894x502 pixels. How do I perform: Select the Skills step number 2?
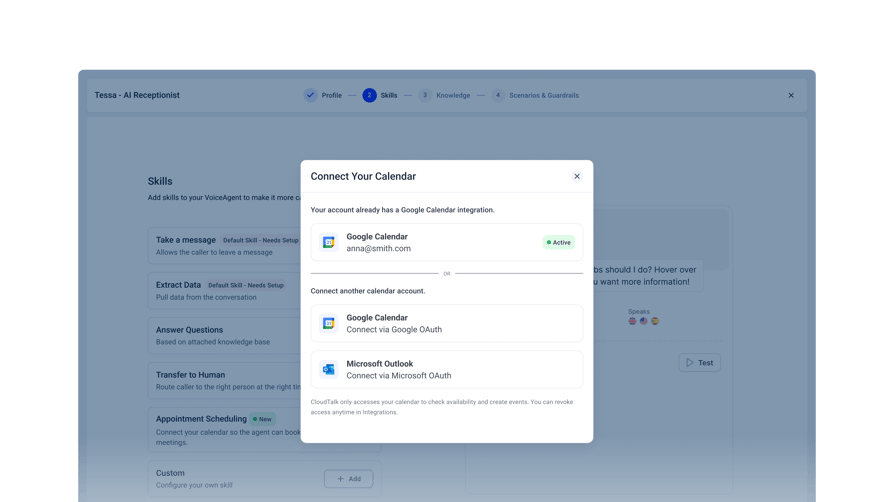tap(369, 95)
